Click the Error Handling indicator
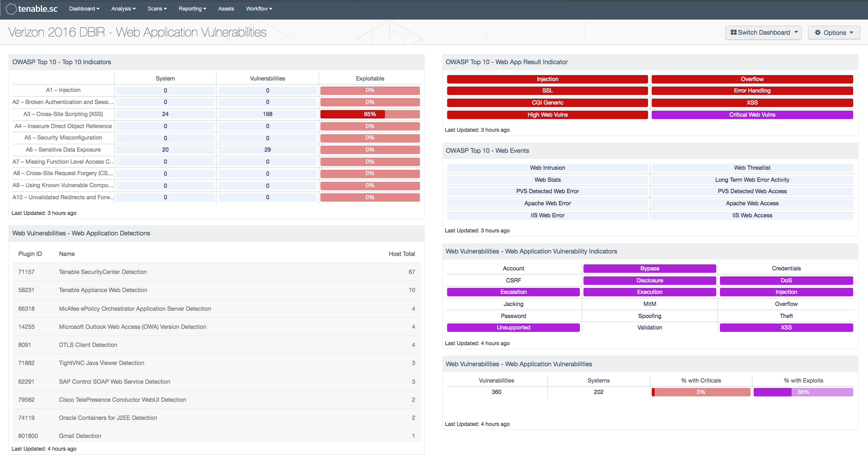This screenshot has width=868, height=469. coord(752,90)
